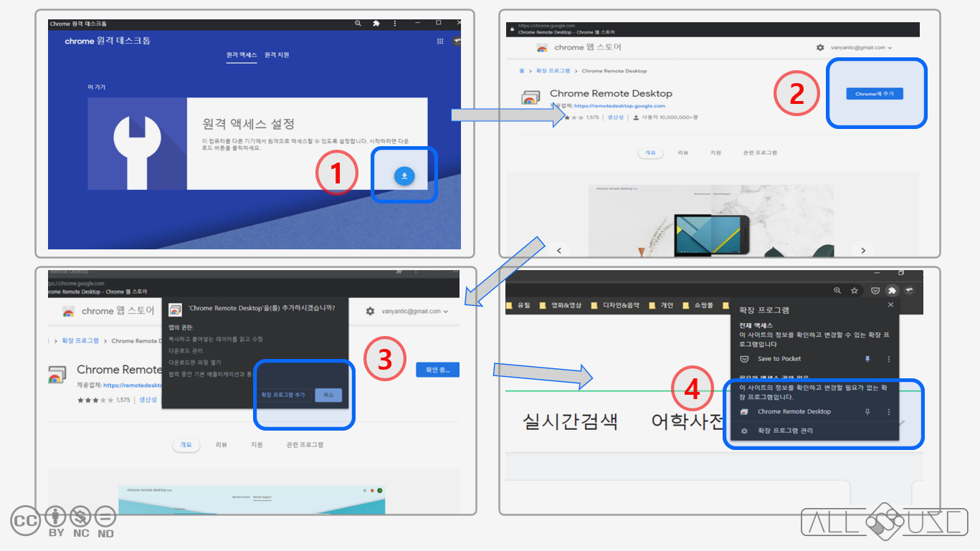Click the zoom magnifier in Remote Desktop title bar
The height and width of the screenshot is (551, 980).
click(358, 24)
